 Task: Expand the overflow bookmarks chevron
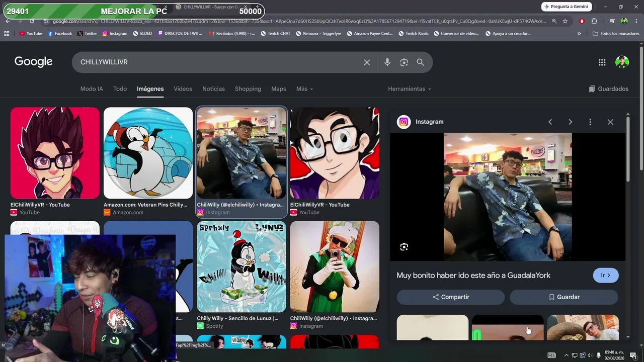[x=579, y=34]
